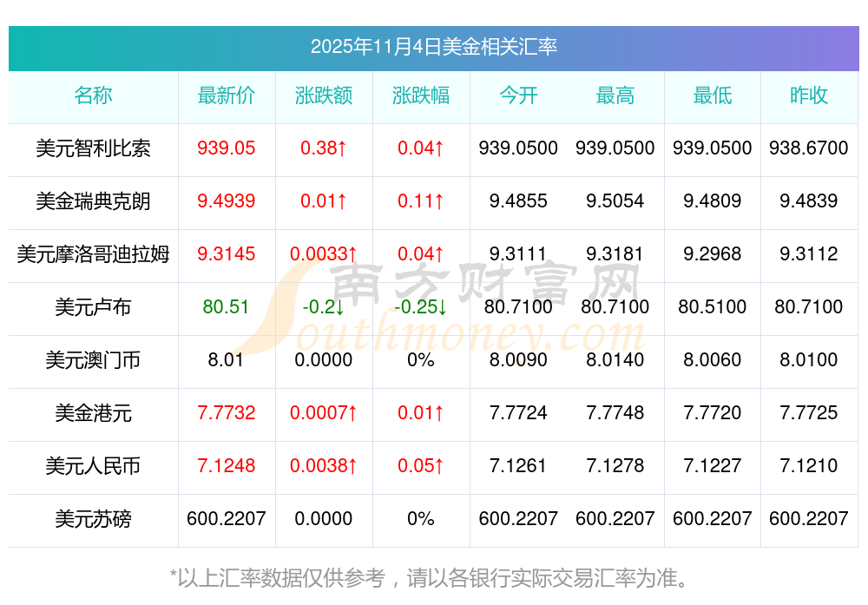Click the low value 7.1227
This screenshot has width=868, height=605.
point(713,465)
